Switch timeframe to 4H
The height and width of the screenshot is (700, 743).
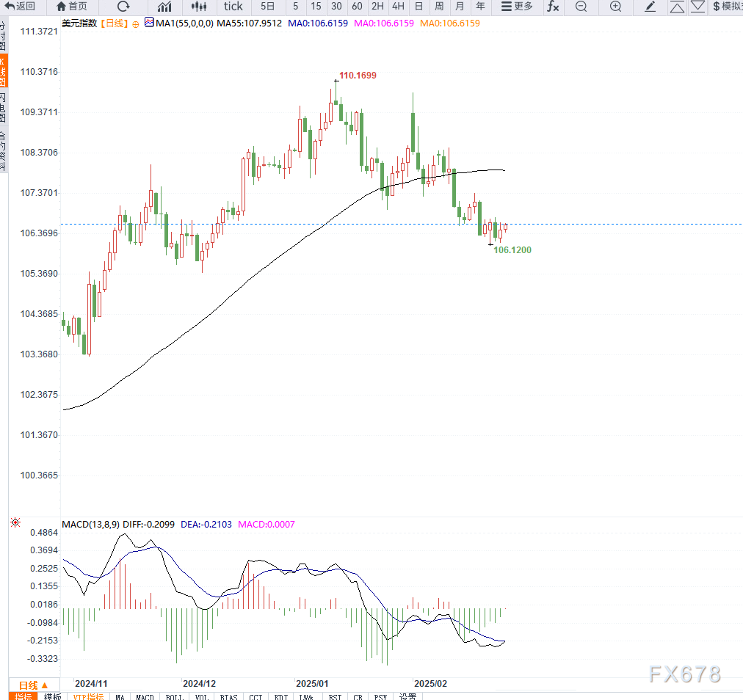pyautogui.click(x=397, y=7)
